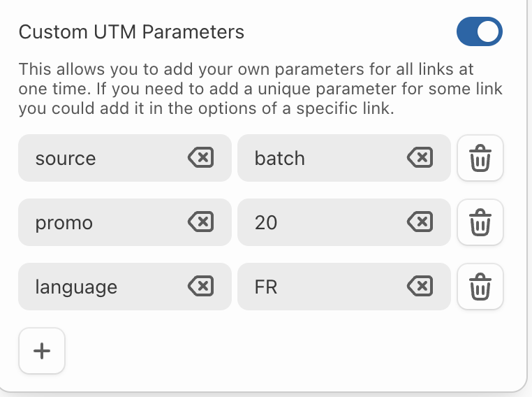Remove the language/FR parameter row

pos(480,287)
